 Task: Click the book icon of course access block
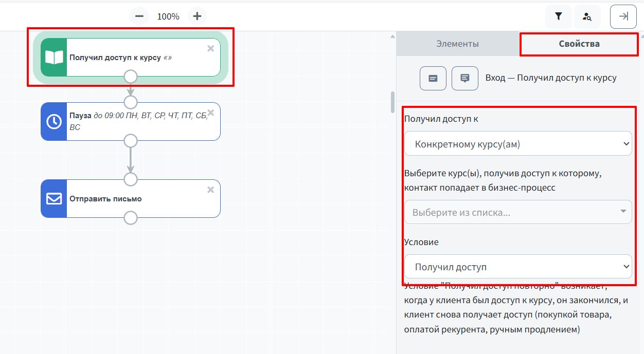point(54,57)
